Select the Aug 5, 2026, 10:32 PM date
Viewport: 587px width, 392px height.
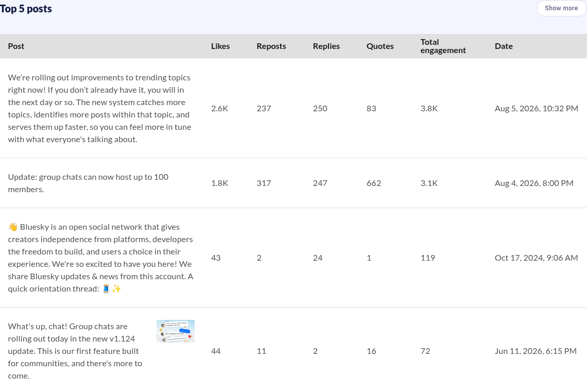pos(536,108)
